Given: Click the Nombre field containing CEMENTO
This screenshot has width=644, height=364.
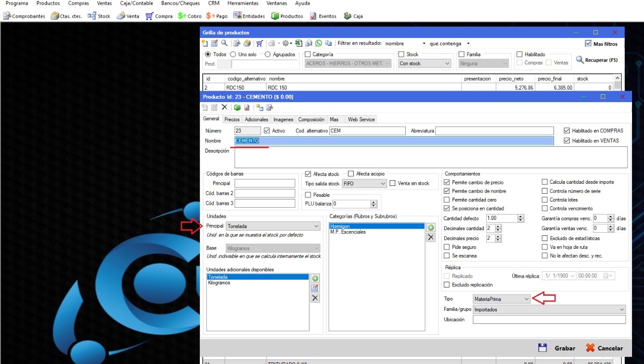Looking at the screenshot, I should click(394, 141).
